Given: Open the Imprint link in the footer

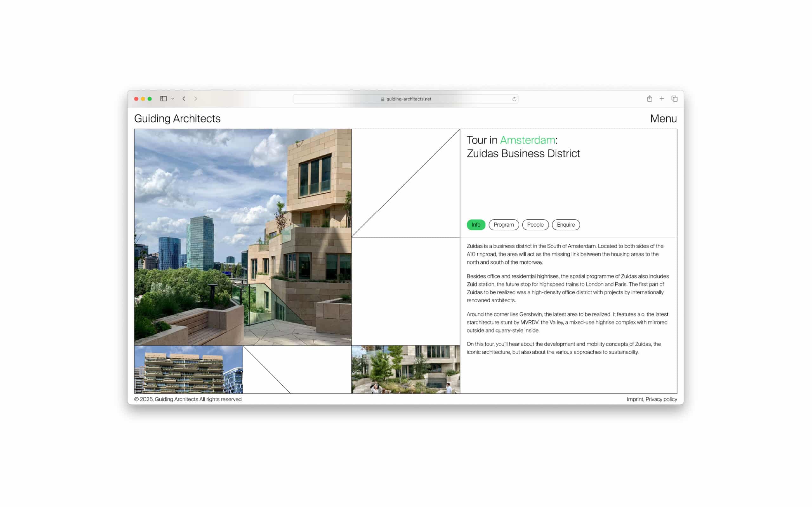Looking at the screenshot, I should coord(634,399).
